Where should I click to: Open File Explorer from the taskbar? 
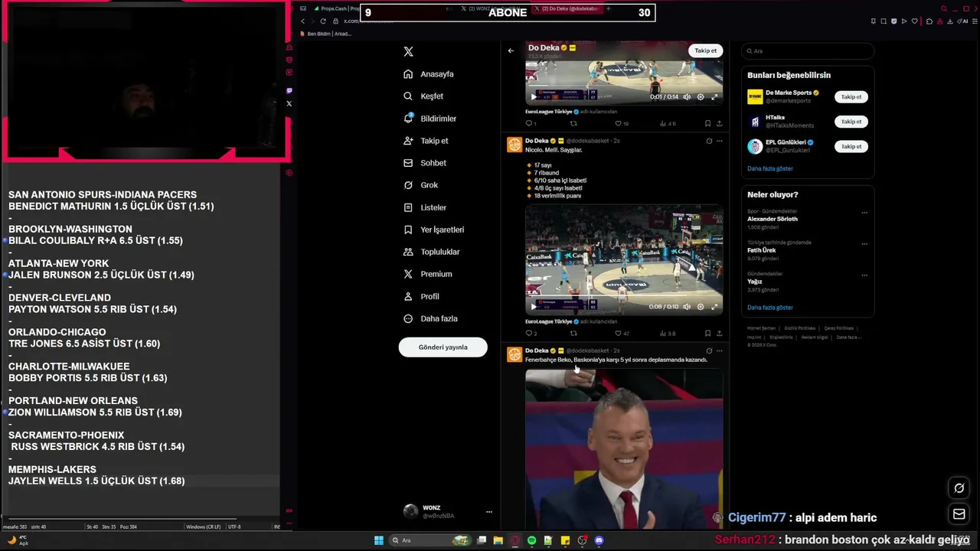498,540
